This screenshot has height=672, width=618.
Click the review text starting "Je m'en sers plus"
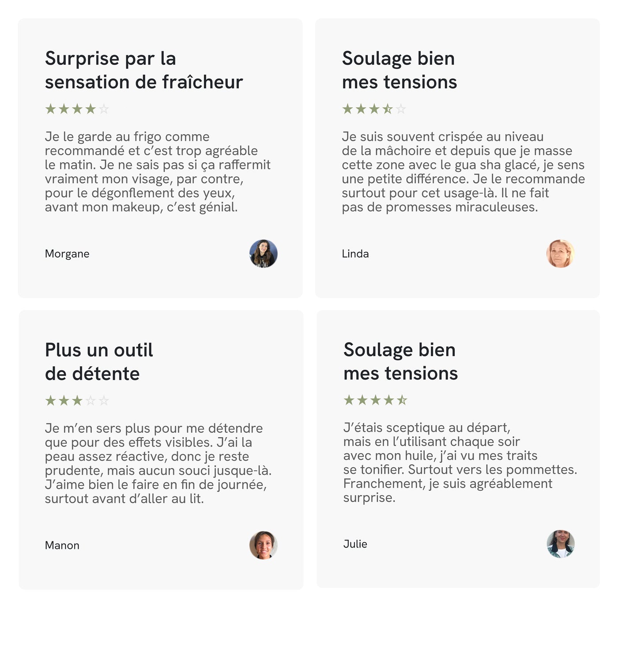(158, 463)
